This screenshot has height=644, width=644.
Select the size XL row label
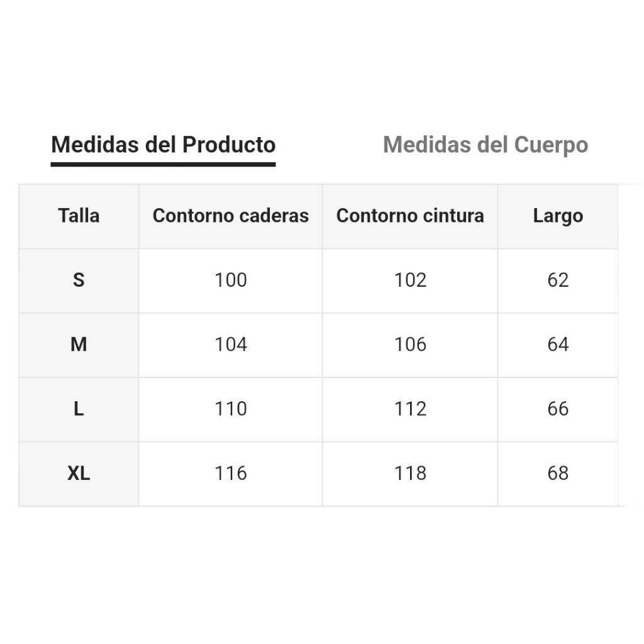(x=79, y=473)
